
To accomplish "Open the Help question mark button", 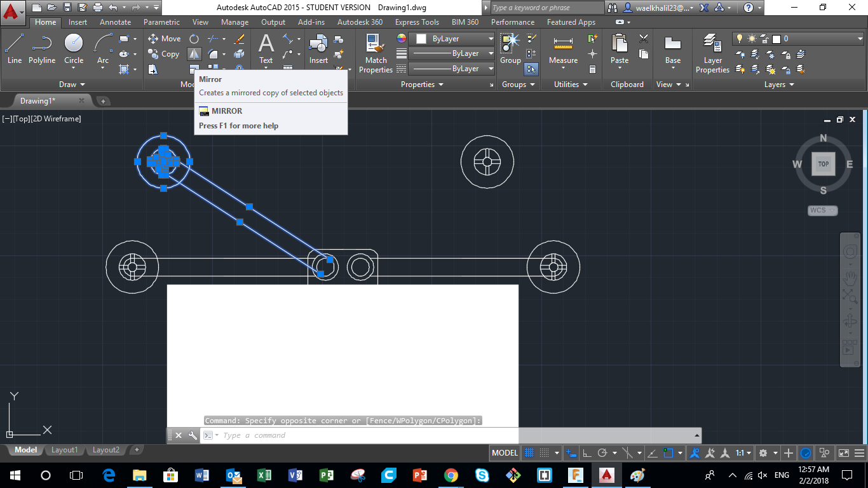I will tap(749, 8).
